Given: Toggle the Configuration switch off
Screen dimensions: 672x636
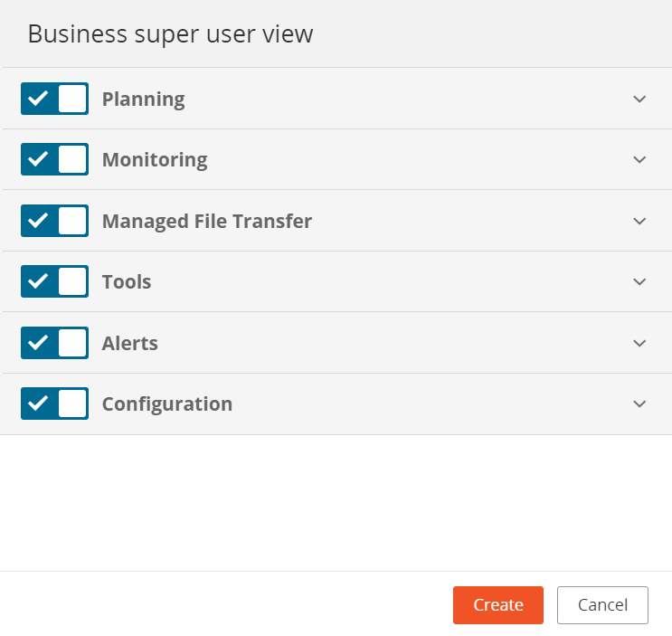Looking at the screenshot, I should pyautogui.click(x=54, y=403).
